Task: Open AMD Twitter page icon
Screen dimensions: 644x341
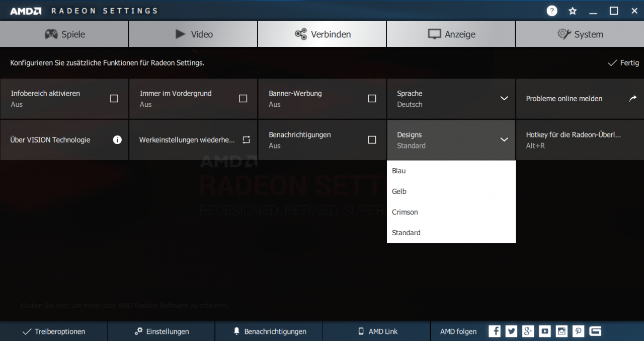Action: coord(512,331)
